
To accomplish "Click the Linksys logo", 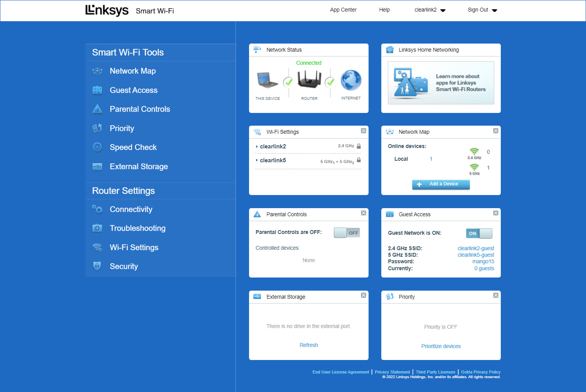I will (x=107, y=10).
